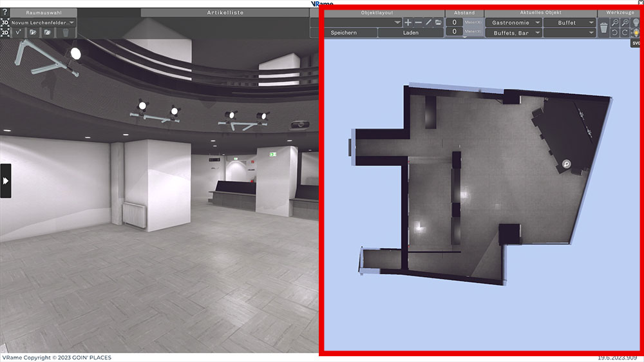Click the zoom in magnifier icon
Viewport: 644px width, 362px height.
coord(625,23)
